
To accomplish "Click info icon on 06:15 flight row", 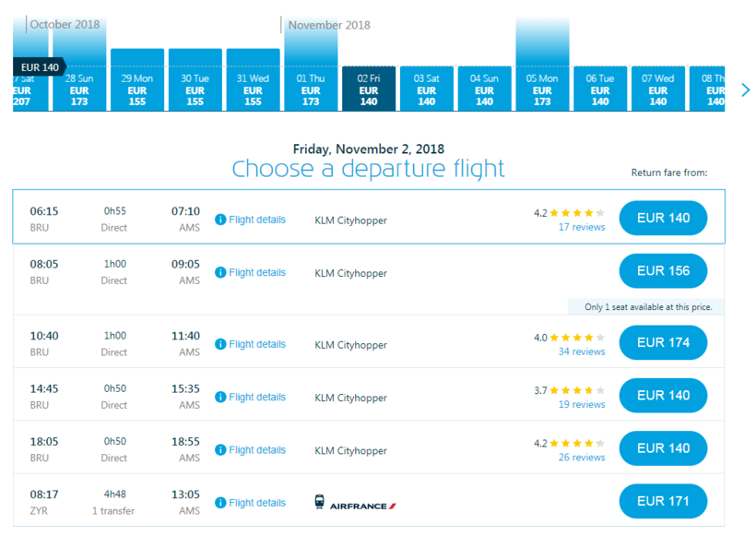I will click(x=220, y=220).
